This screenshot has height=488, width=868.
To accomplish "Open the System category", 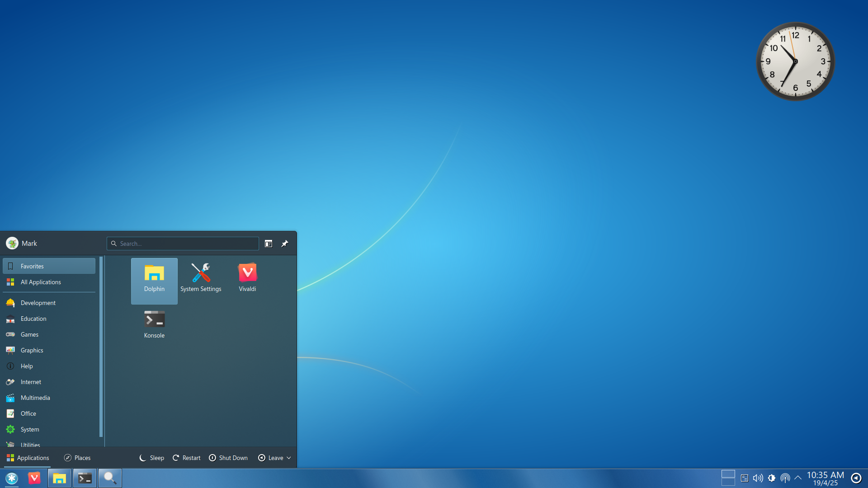I will (x=49, y=429).
